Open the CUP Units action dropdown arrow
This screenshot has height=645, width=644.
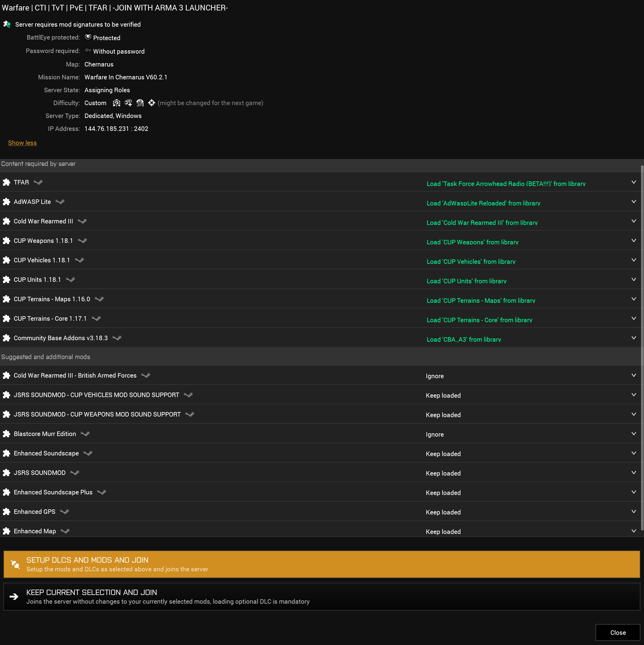point(634,279)
